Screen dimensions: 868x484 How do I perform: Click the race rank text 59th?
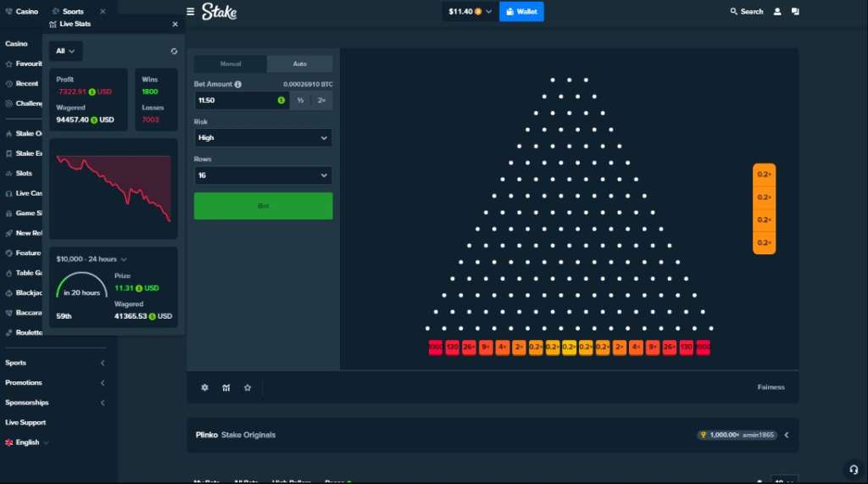[x=64, y=316]
